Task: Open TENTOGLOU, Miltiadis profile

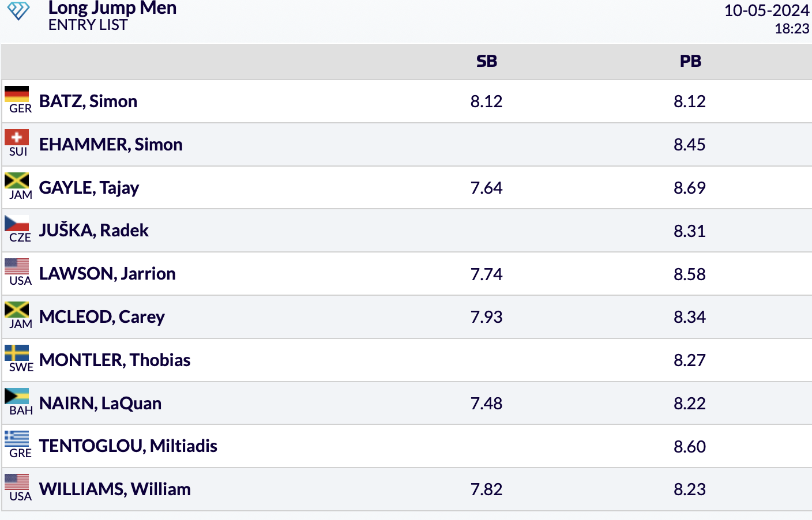Action: point(128,446)
